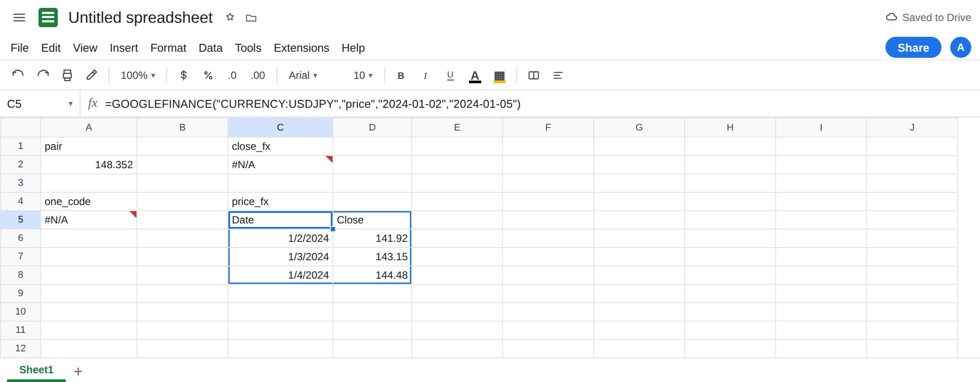Activate the paint format tool
Viewport: 980px width, 382px height.
point(91,75)
